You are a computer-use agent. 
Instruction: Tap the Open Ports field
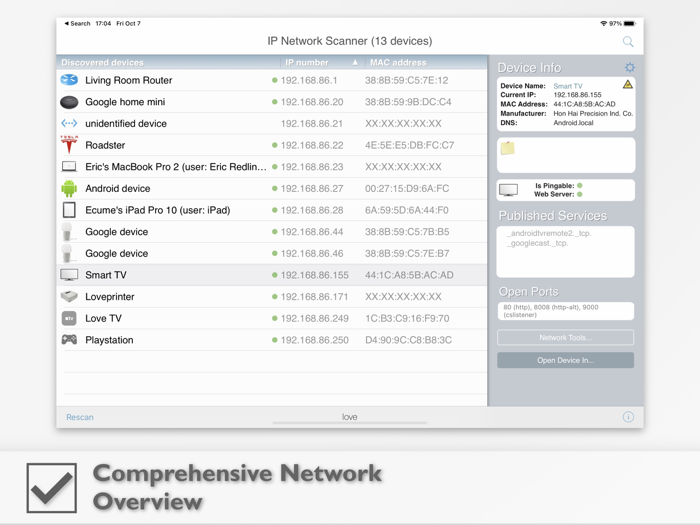pyautogui.click(x=565, y=311)
